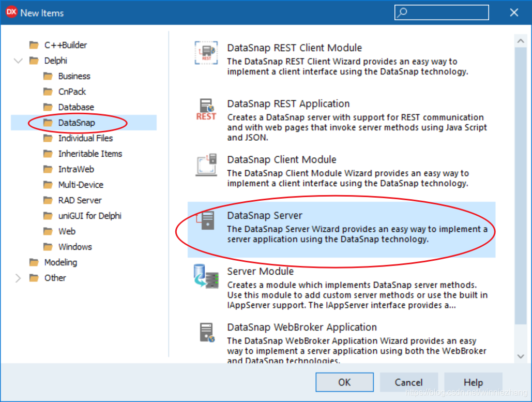Open the Database category
The width and height of the screenshot is (532, 402).
point(76,107)
